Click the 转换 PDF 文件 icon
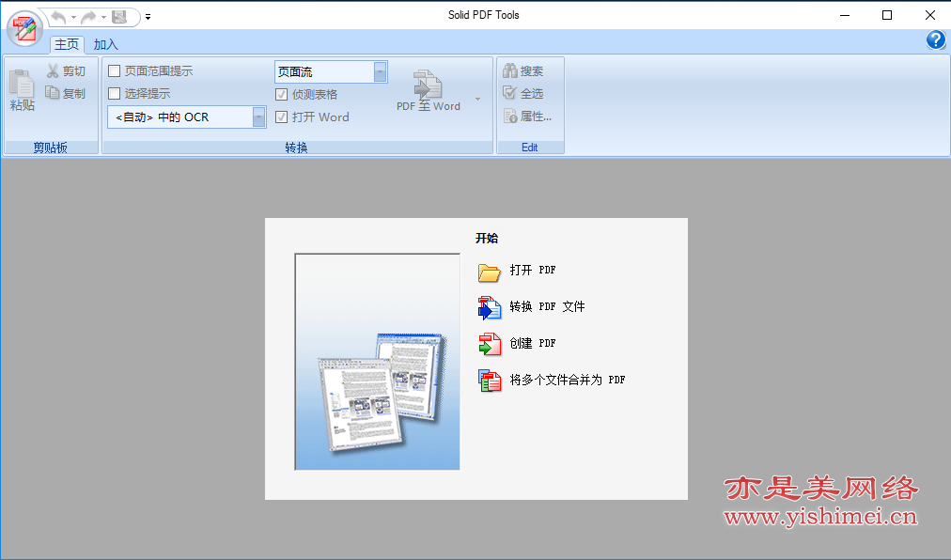This screenshot has height=560, width=951. [490, 308]
